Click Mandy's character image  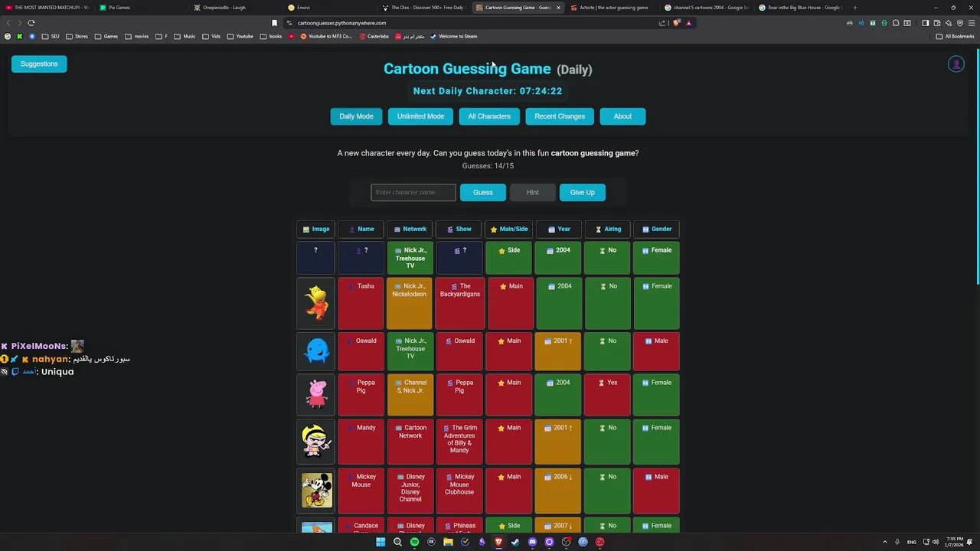pyautogui.click(x=316, y=442)
